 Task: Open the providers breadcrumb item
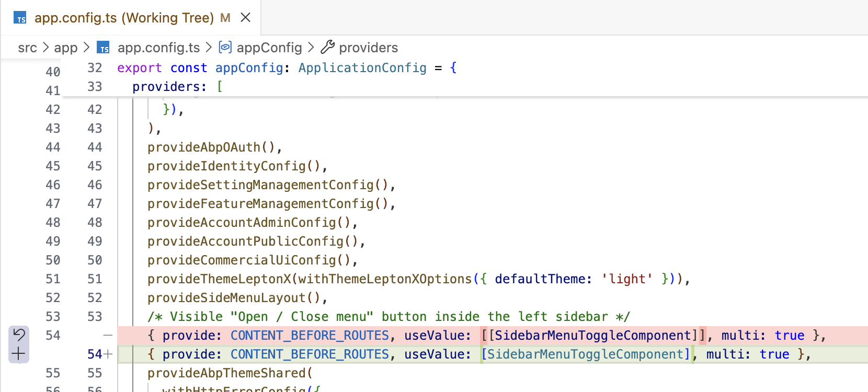coord(368,48)
